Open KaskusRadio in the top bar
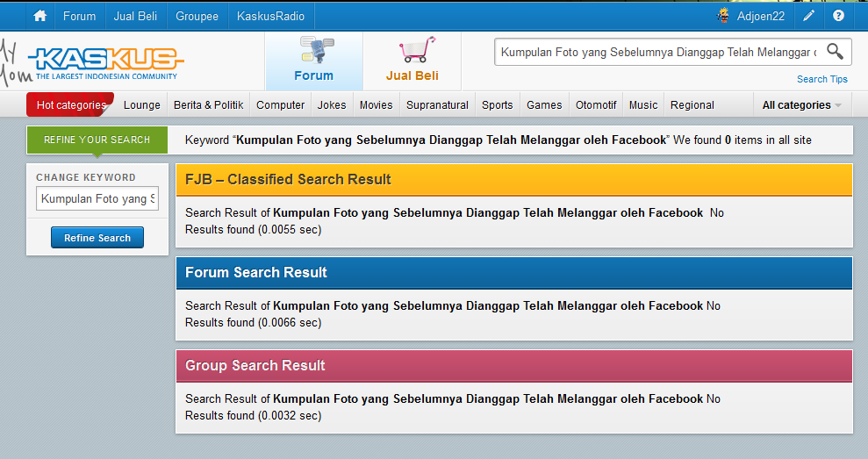 point(270,16)
